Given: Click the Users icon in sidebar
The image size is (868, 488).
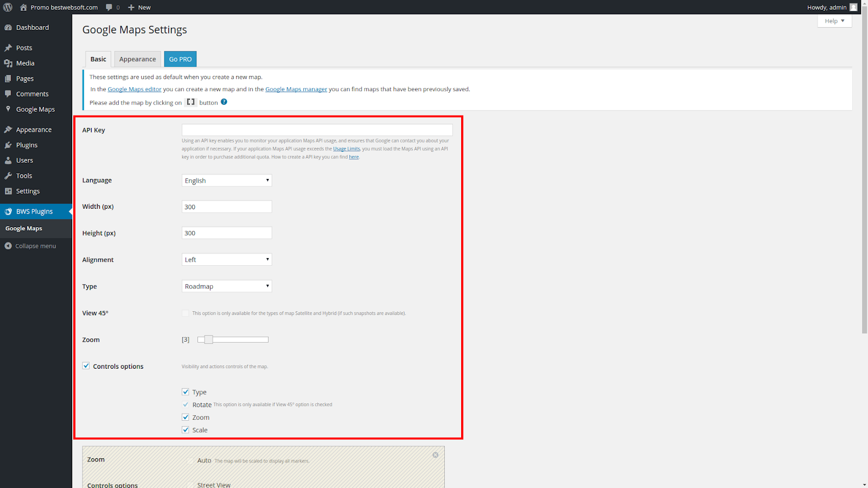Looking at the screenshot, I should 8,160.
